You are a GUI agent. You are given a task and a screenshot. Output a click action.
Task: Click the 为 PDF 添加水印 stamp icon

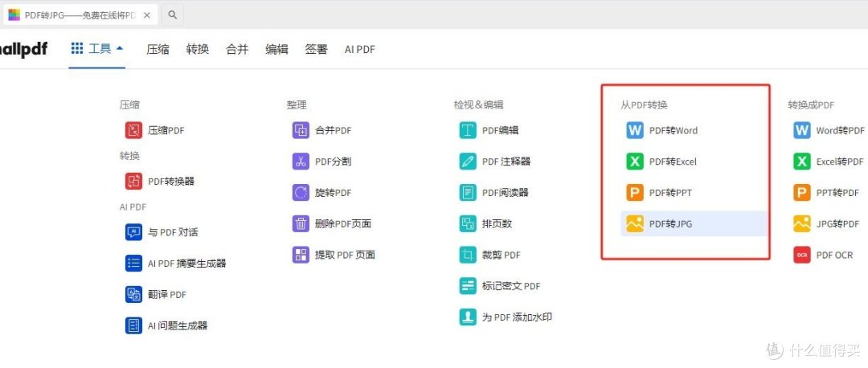point(468,317)
